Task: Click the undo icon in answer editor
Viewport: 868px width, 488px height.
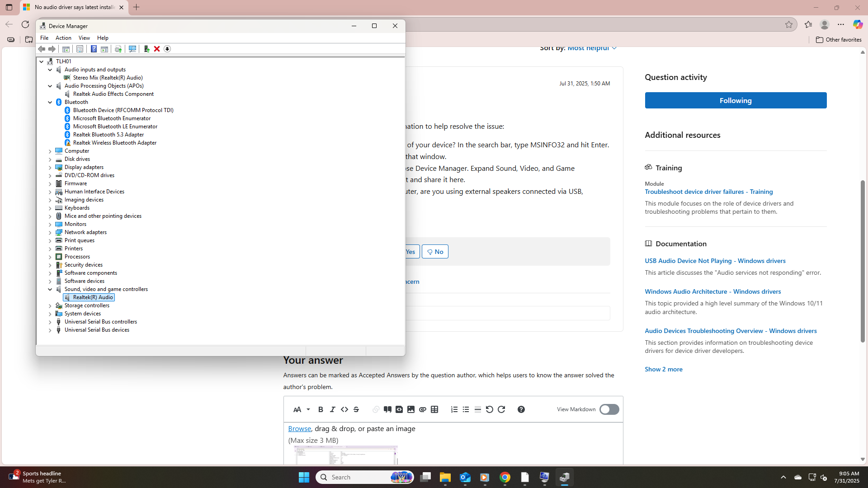Action: click(489, 409)
